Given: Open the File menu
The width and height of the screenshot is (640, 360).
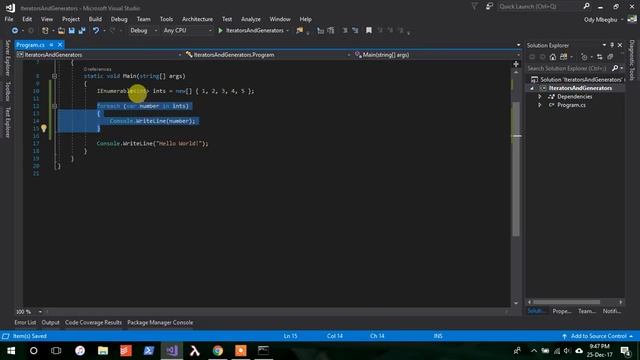Looking at the screenshot, I should coord(9,19).
